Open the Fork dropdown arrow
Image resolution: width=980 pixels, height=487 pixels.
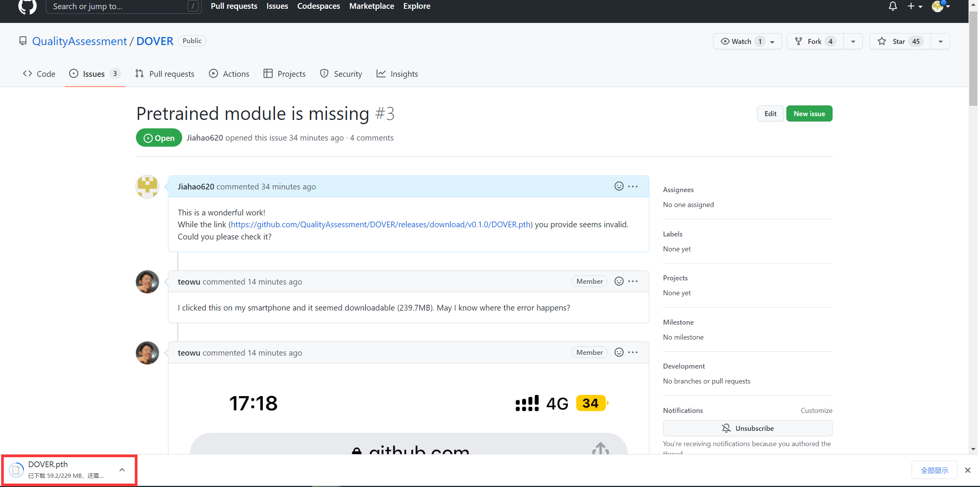pos(853,41)
